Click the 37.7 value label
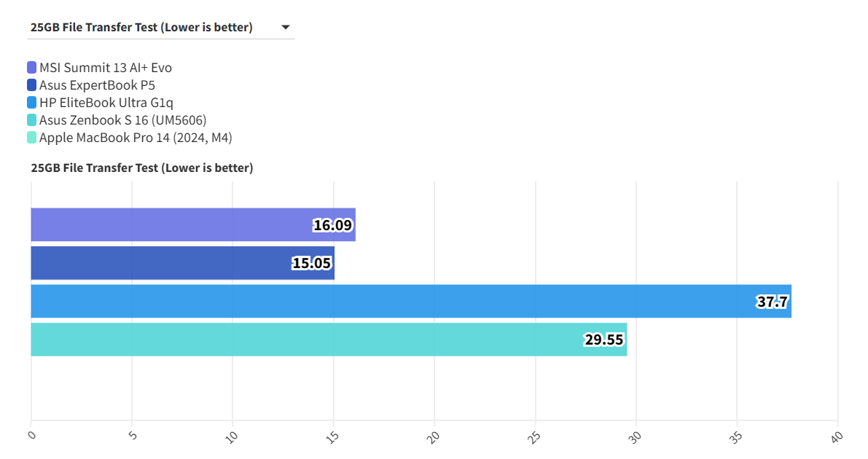 [773, 302]
